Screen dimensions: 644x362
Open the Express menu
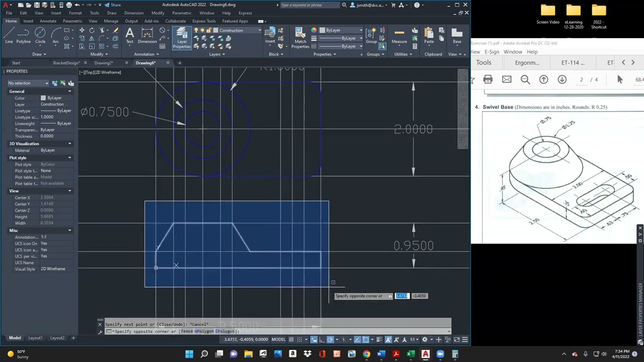[x=245, y=13]
